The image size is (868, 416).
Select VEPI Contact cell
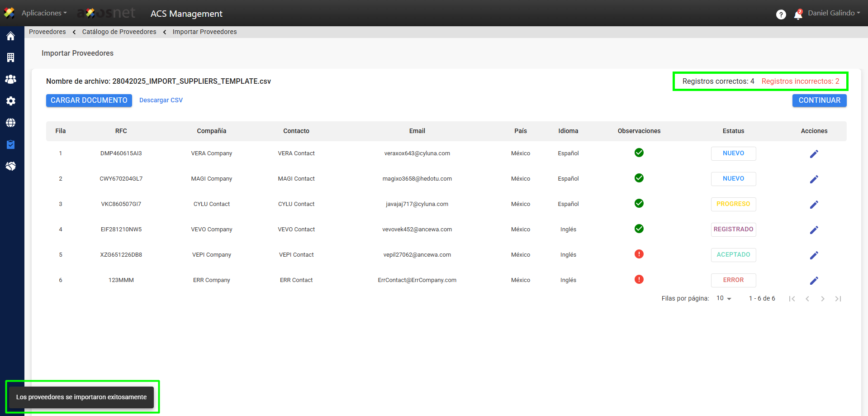pyautogui.click(x=296, y=255)
